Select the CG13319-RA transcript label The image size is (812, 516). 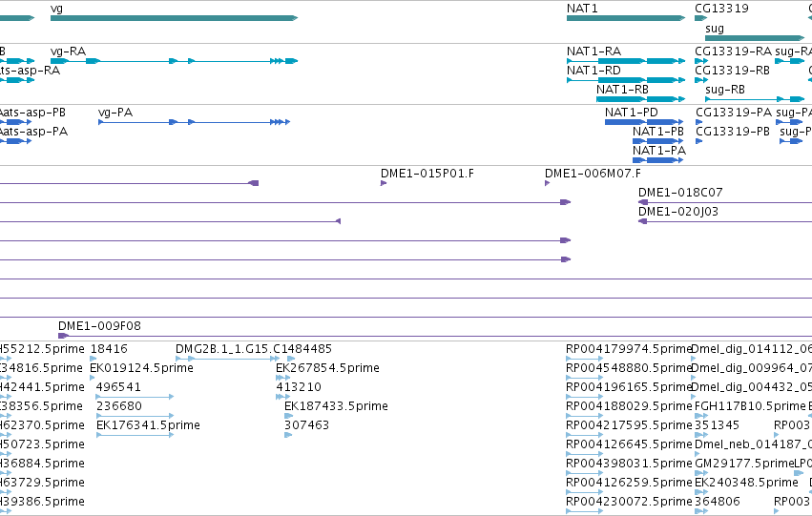click(734, 52)
